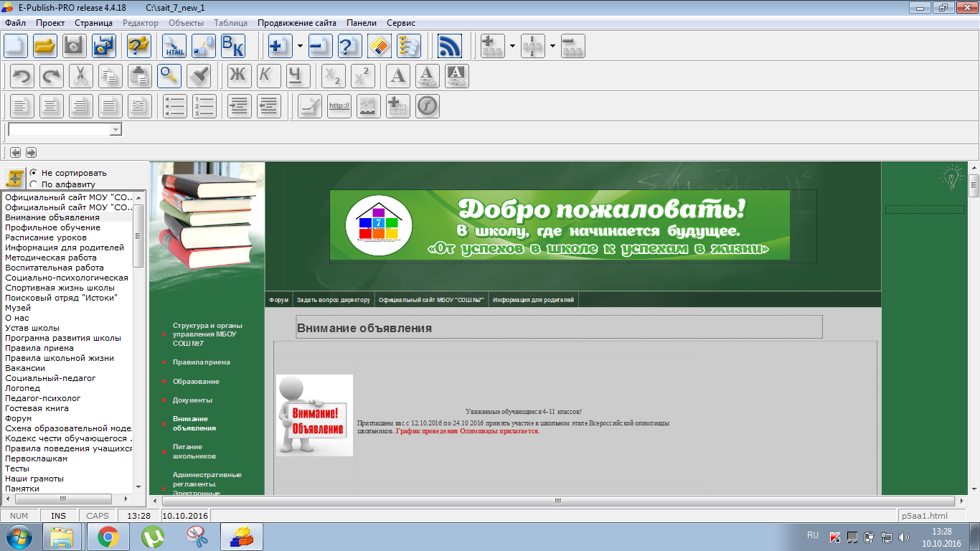Open project with the yellow folder icon

45,46
